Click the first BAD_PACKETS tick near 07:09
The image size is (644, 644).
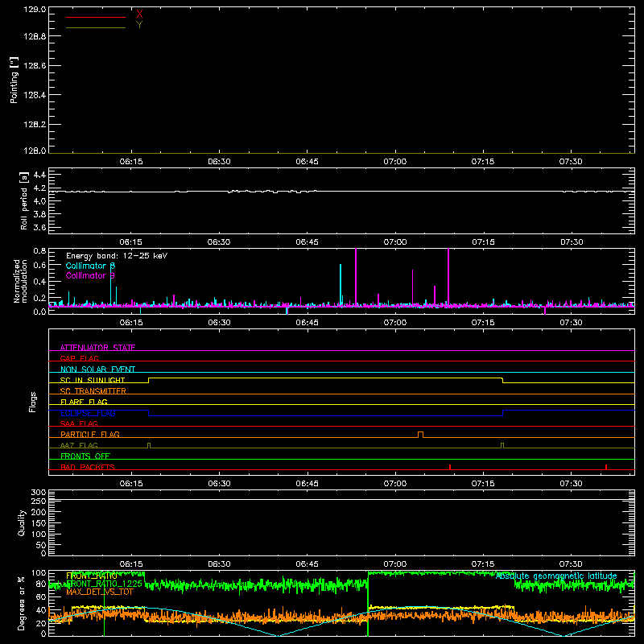pos(450,467)
